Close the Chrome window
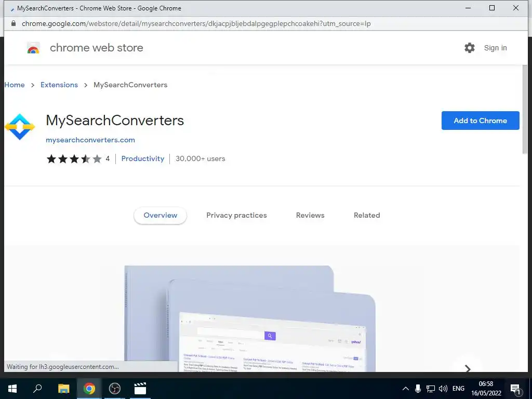Screen dimensions: 532x399 coord(516,8)
